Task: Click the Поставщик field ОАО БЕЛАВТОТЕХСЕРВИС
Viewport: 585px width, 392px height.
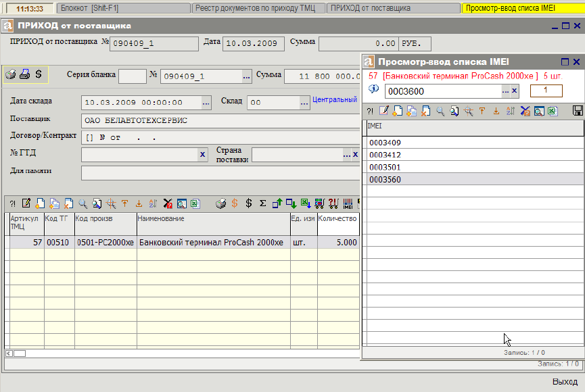Action: tap(220, 120)
